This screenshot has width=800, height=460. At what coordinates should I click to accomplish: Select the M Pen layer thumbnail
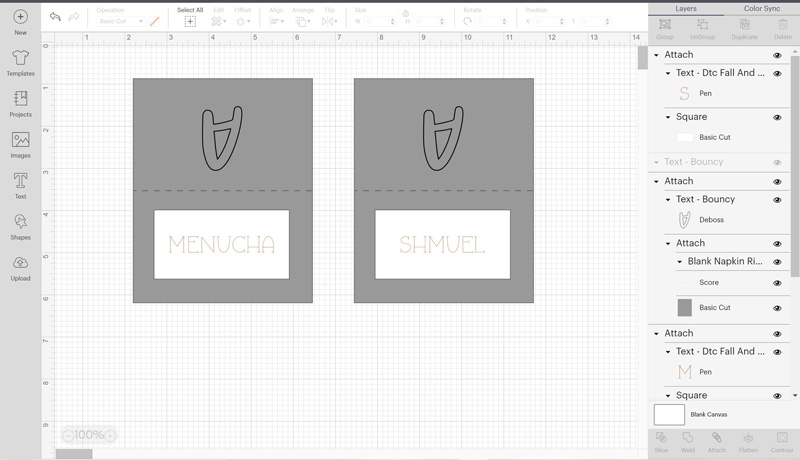click(x=685, y=372)
